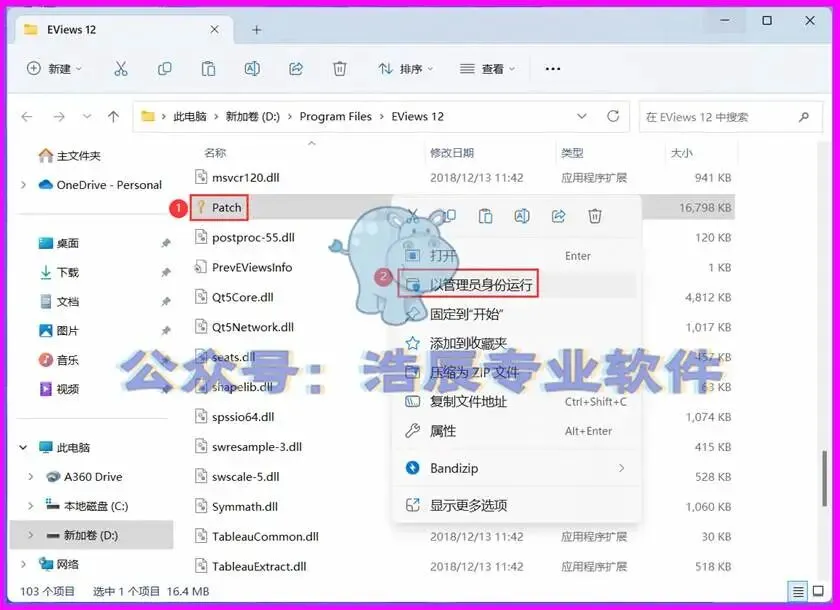Choose 显示更多选项 in context menu
The height and width of the screenshot is (610, 840).
pyautogui.click(x=517, y=505)
